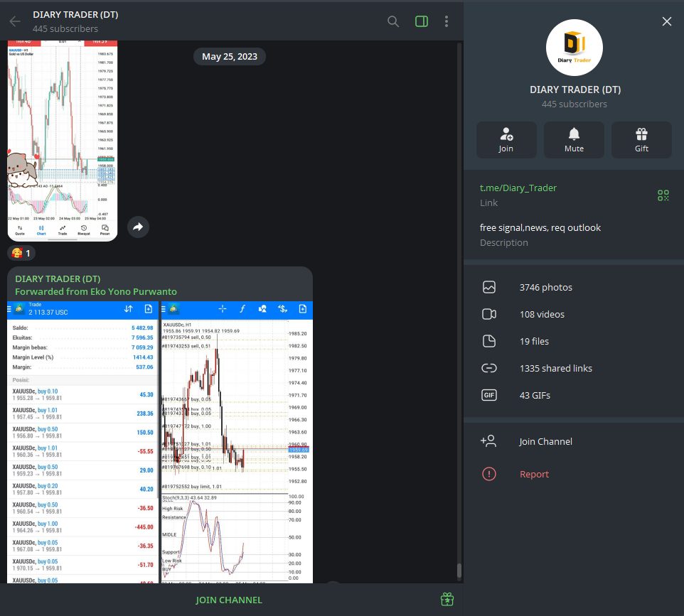Screen dimensions: 684x616
Task: Toggle the right info sidebar panel
Action: pos(422,21)
